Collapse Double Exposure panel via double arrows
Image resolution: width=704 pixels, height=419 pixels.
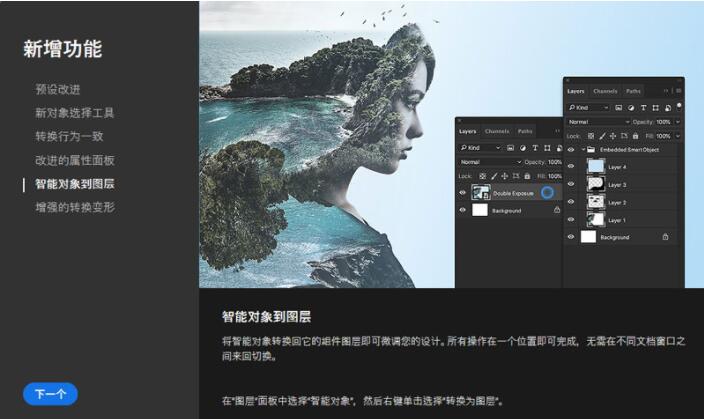(x=558, y=131)
